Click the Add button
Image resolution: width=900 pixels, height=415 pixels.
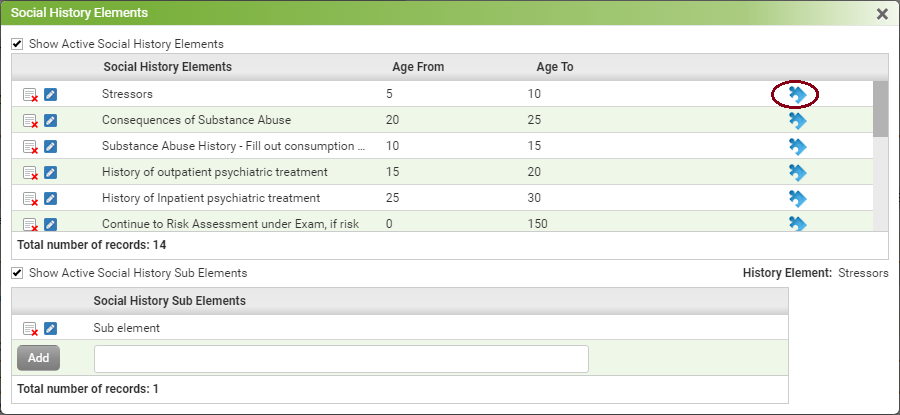pyautogui.click(x=38, y=358)
